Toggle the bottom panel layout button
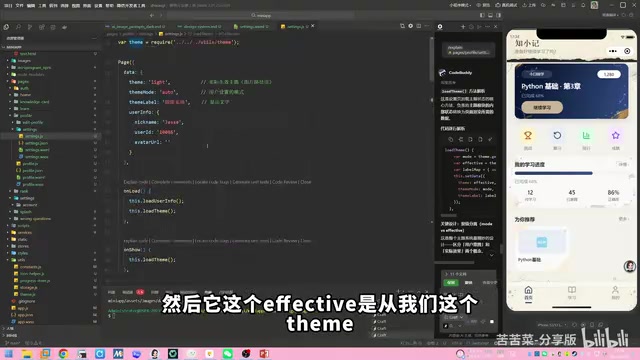 pos(491,15)
